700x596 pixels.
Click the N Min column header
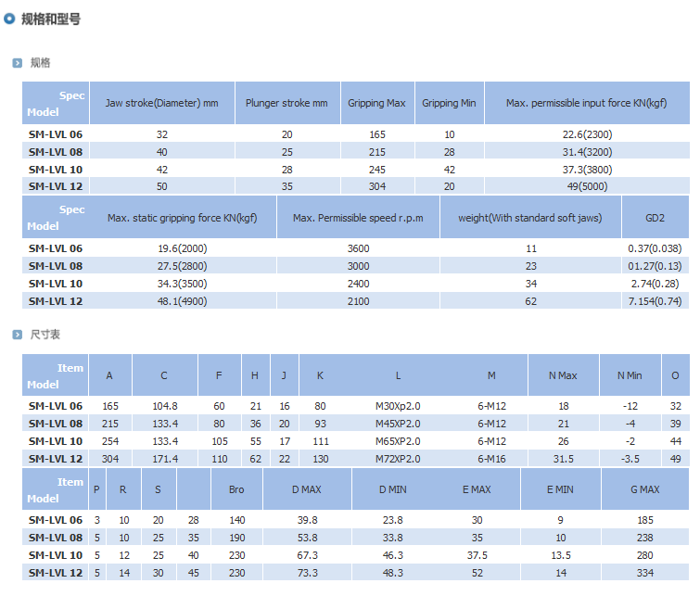point(630,376)
